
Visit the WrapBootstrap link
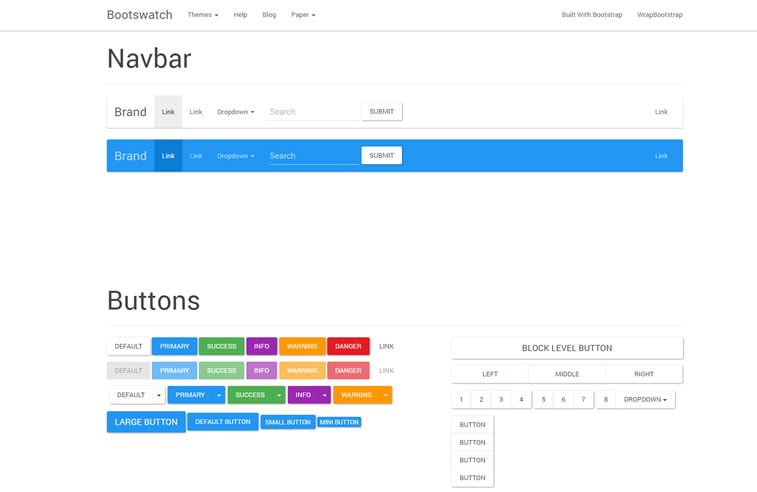[660, 15]
